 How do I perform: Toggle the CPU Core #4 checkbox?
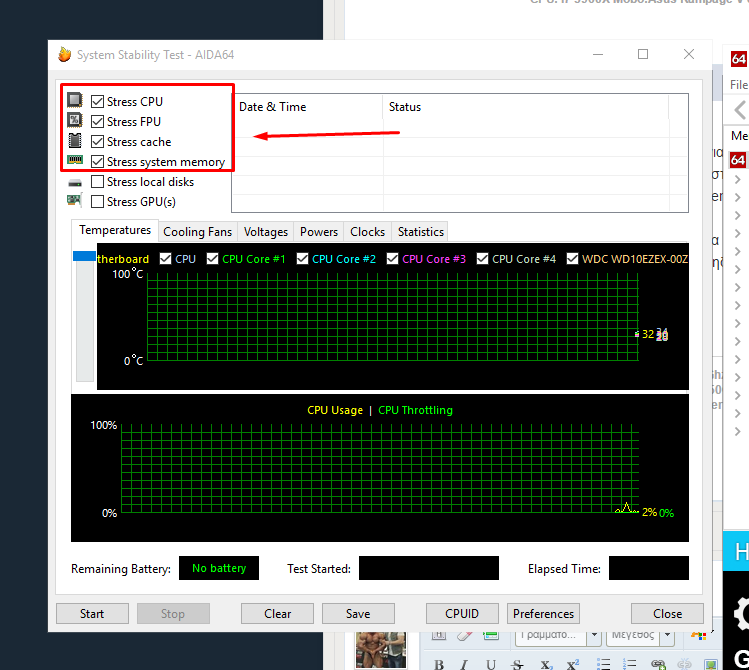point(482,258)
